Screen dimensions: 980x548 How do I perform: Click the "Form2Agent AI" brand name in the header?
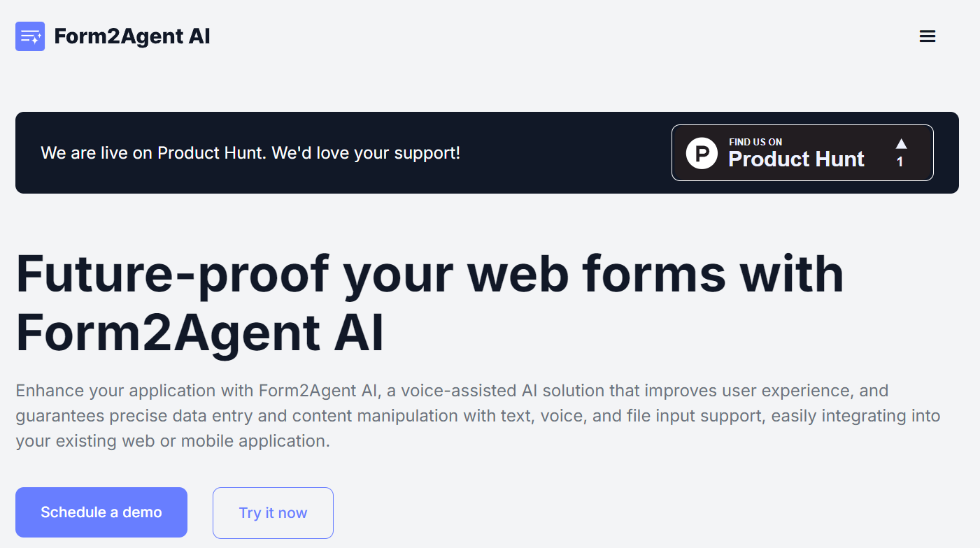pyautogui.click(x=132, y=36)
